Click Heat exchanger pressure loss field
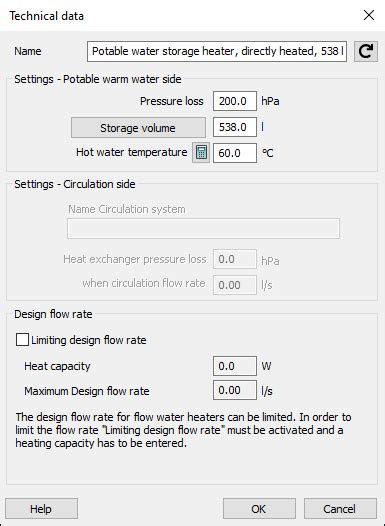The image size is (385, 526). coord(235,259)
